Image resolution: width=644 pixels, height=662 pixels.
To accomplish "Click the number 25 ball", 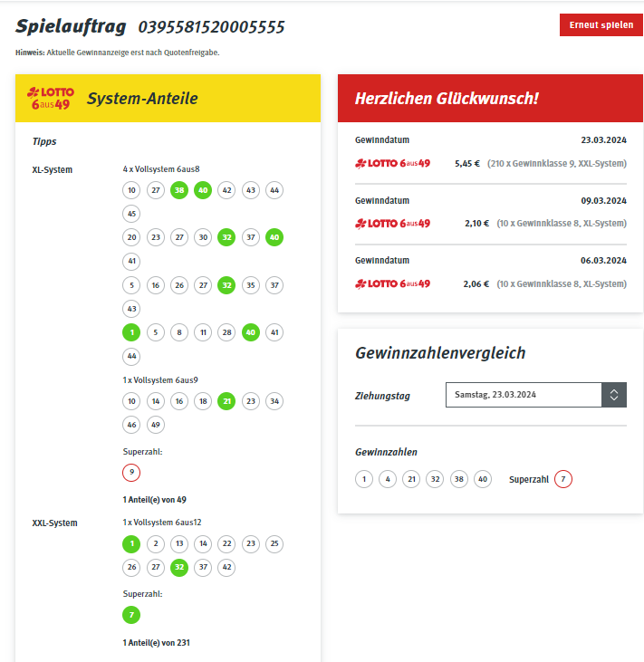I will coord(274,543).
